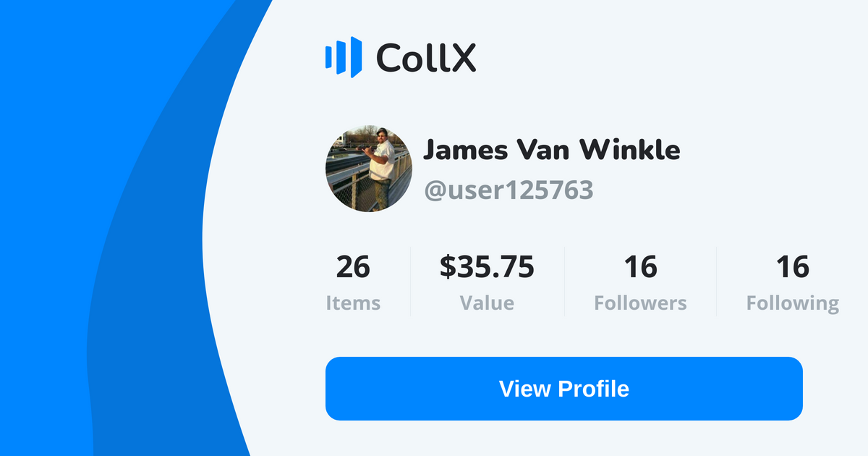The image size is (868, 456).
Task: Select the $35.75 collection value
Action: point(487,267)
